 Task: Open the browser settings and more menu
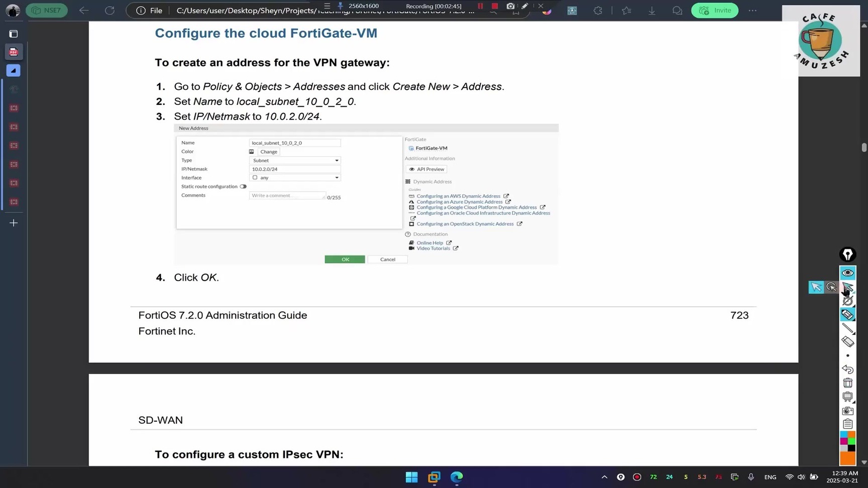click(752, 10)
